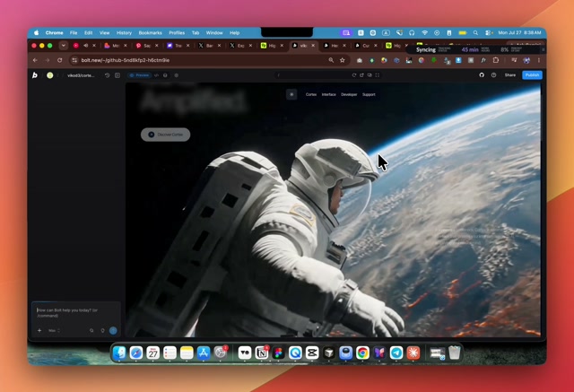Send the prompt with blue arrow button
The width and height of the screenshot is (574, 392).
tap(113, 330)
